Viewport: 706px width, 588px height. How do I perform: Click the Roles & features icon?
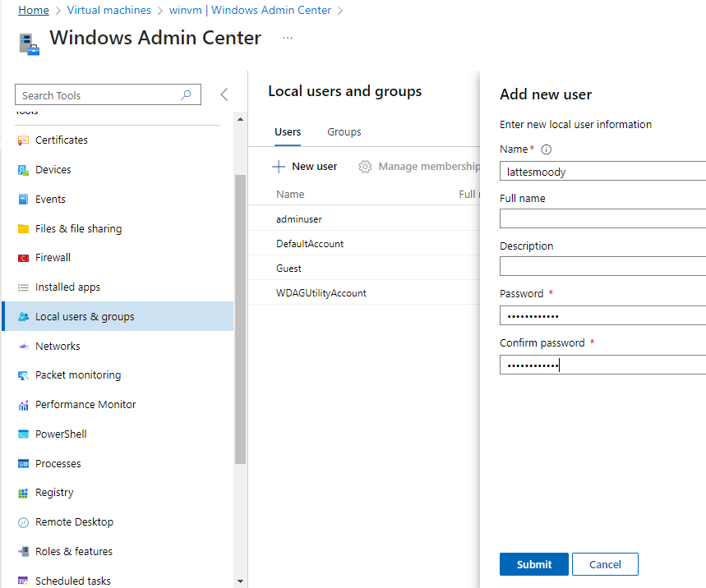pyautogui.click(x=23, y=552)
